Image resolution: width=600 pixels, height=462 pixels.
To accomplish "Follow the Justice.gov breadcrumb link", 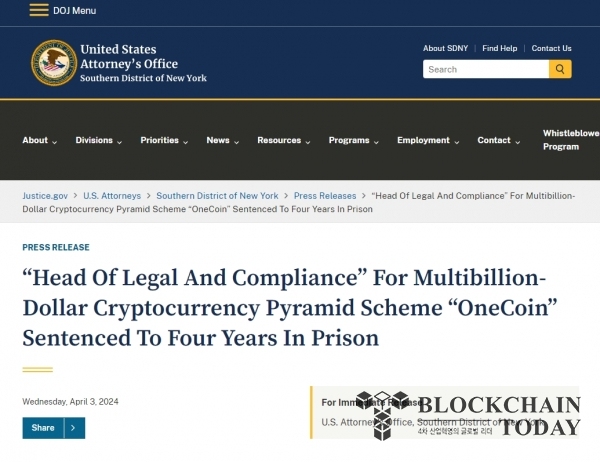I will 45,196.
